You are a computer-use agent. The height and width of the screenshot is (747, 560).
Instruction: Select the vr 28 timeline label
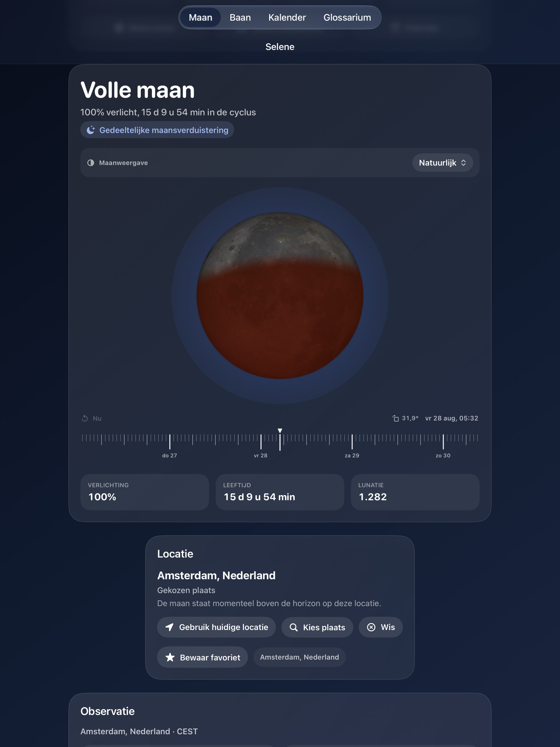tap(260, 455)
